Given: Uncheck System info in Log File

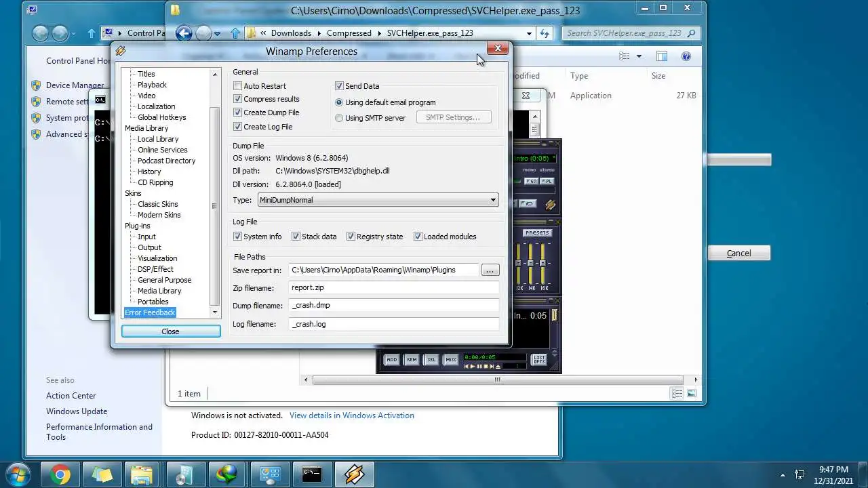Looking at the screenshot, I should pos(237,237).
